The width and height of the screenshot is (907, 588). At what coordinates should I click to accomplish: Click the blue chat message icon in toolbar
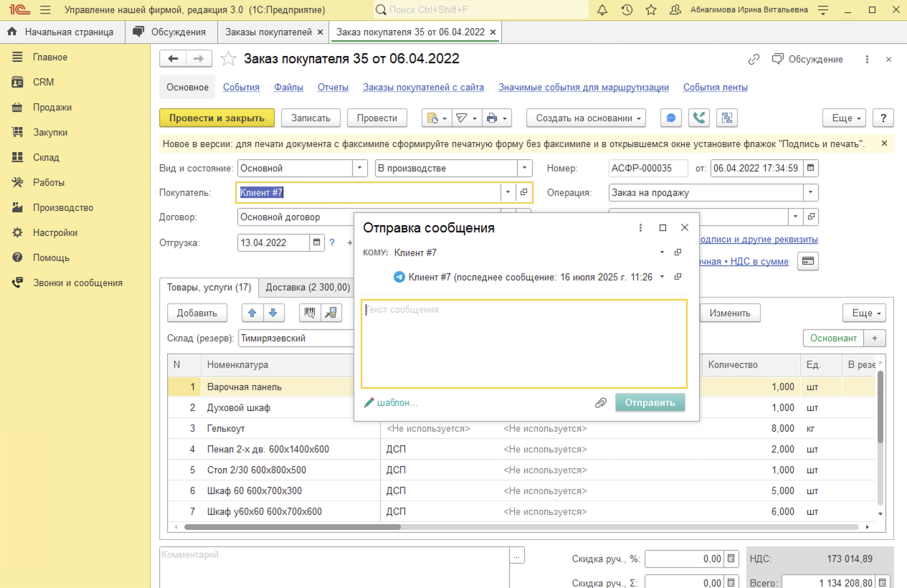point(670,118)
